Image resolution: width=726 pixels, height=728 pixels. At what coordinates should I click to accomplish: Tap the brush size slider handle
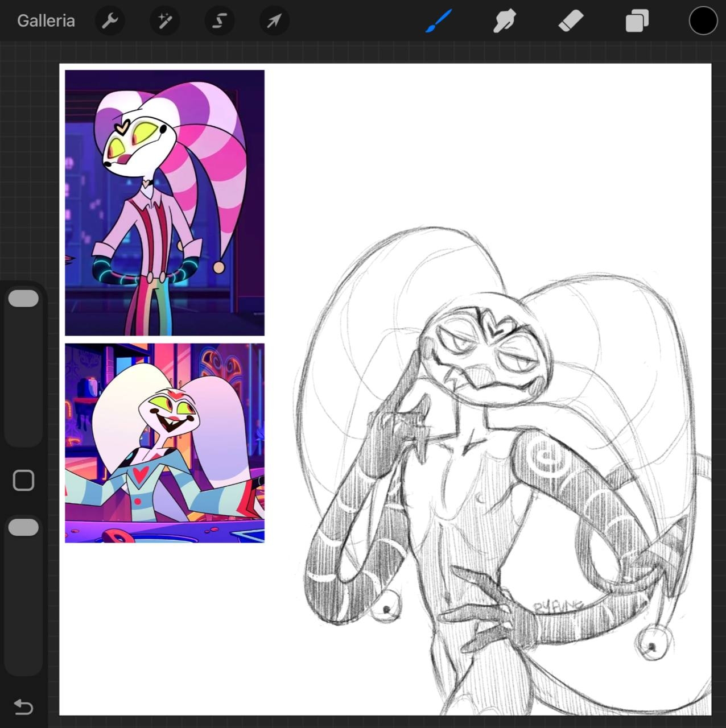coord(23,299)
